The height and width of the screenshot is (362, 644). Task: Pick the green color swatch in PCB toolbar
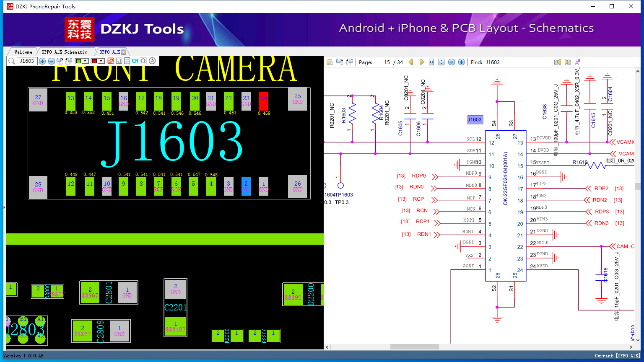pos(78,61)
